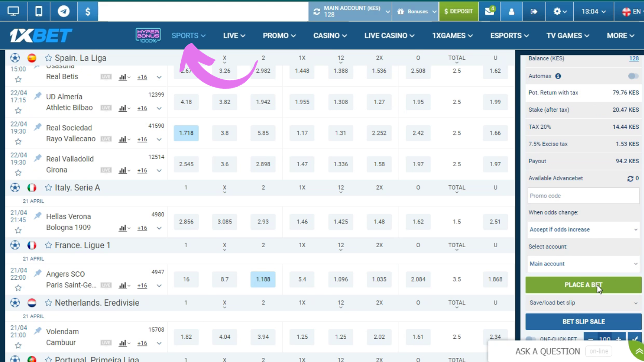Select odds 4.18 for UD Almería win
644x362 pixels.
(x=186, y=102)
